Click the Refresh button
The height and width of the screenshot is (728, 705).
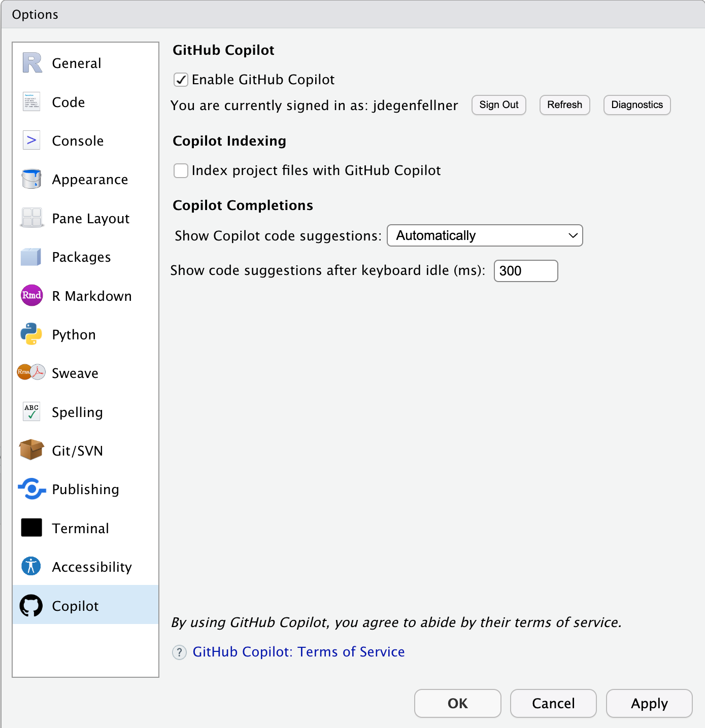pos(565,105)
